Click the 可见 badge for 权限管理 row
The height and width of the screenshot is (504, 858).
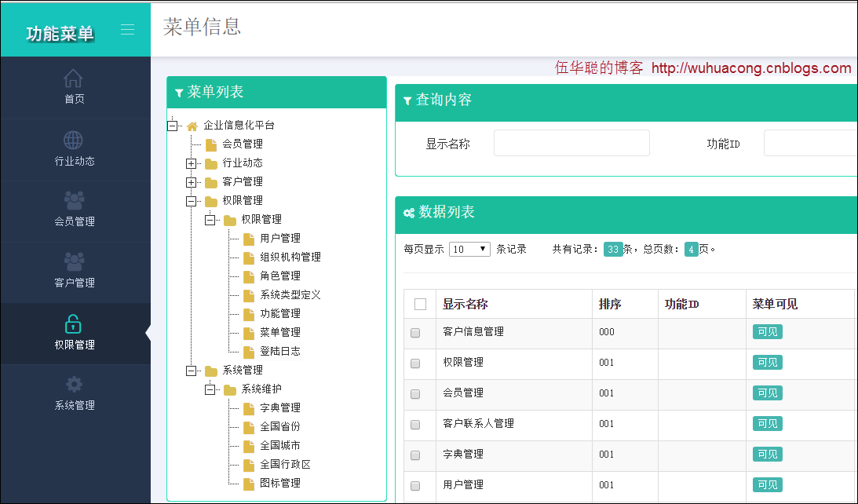pos(767,363)
